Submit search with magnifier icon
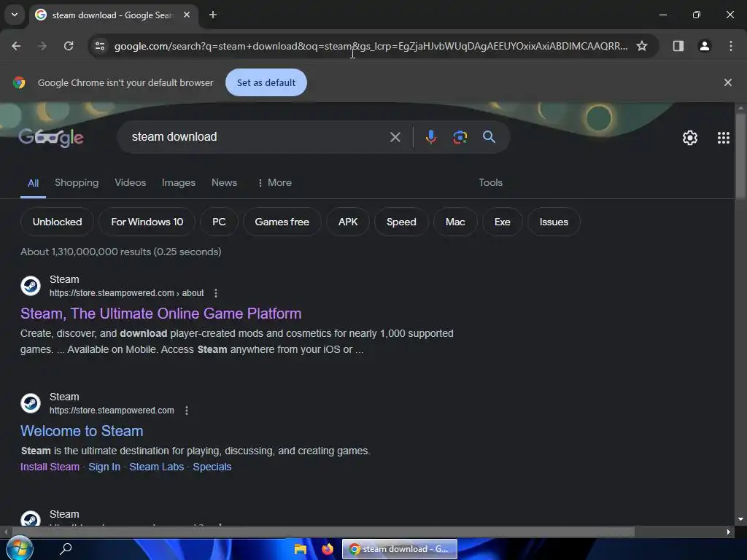Image resolution: width=747 pixels, height=560 pixels. point(489,137)
